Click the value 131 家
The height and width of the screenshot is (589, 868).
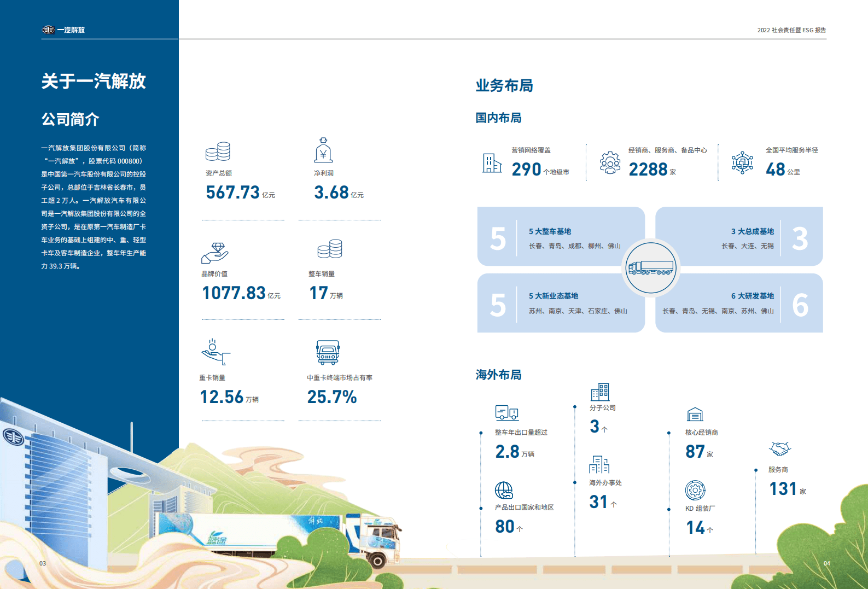(788, 489)
